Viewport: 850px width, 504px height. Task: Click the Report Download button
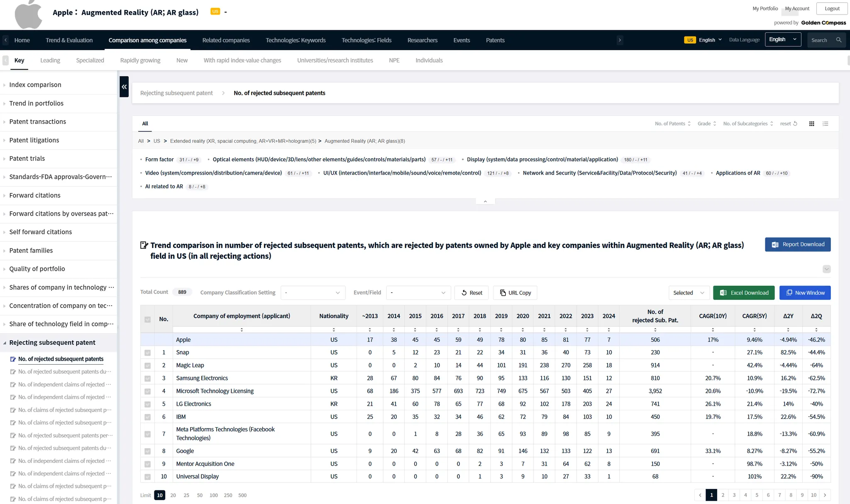[797, 244]
